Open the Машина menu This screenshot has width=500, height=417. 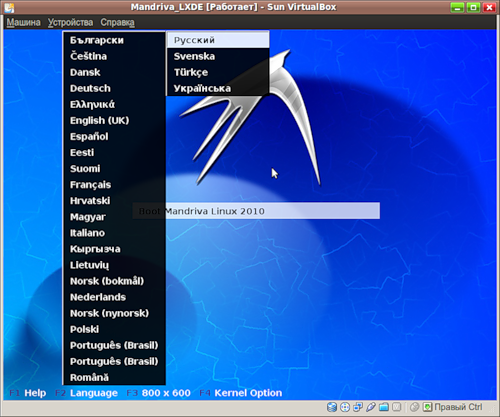(23, 22)
